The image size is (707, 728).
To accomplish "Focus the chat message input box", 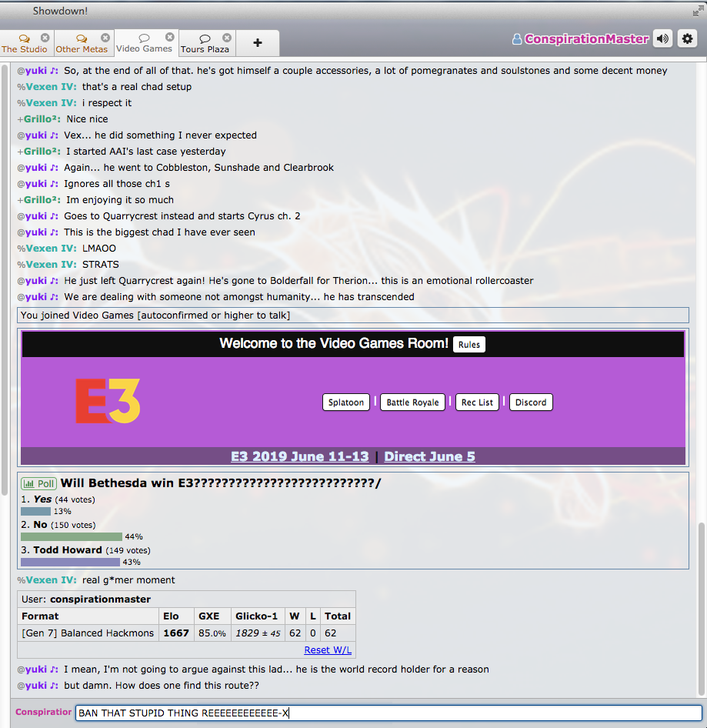I will pyautogui.click(x=389, y=713).
